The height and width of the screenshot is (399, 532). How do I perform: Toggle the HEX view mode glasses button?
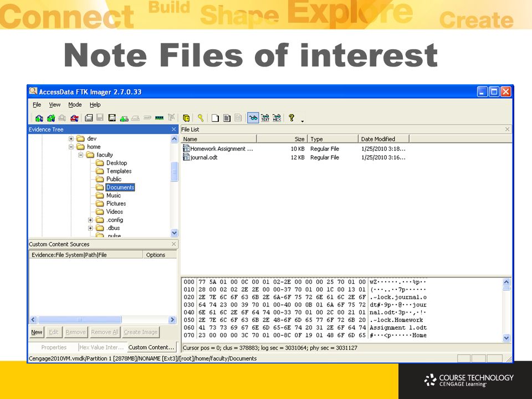(277, 117)
